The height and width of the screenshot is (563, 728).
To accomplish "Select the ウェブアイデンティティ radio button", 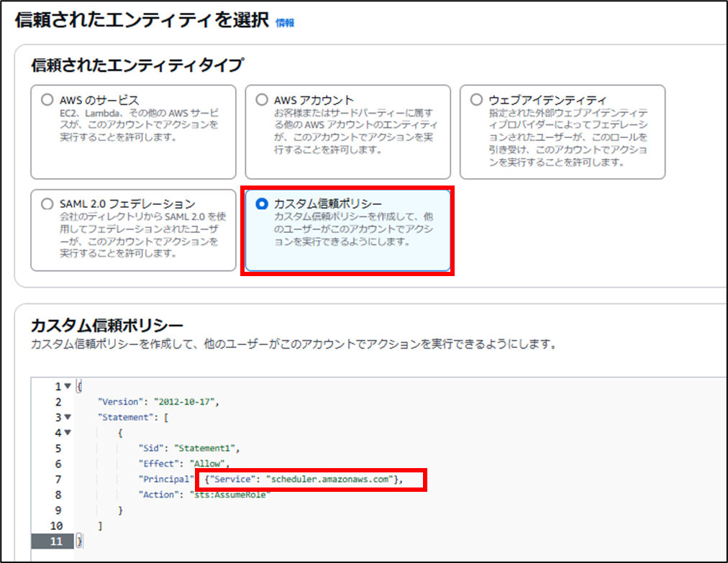I will (476, 100).
